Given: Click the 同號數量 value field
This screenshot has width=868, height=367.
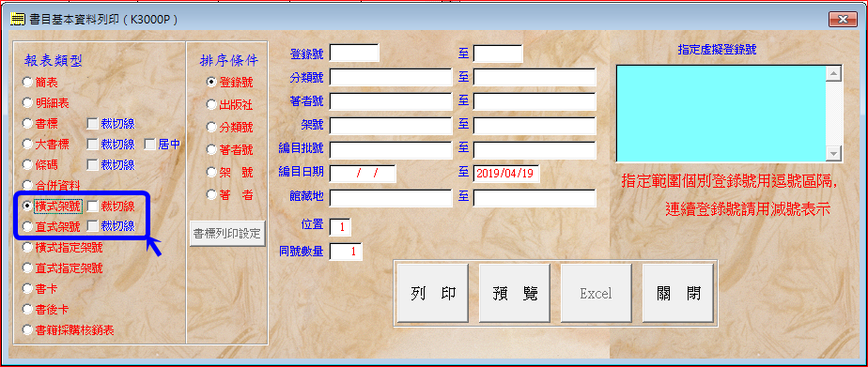Looking at the screenshot, I should (x=346, y=252).
